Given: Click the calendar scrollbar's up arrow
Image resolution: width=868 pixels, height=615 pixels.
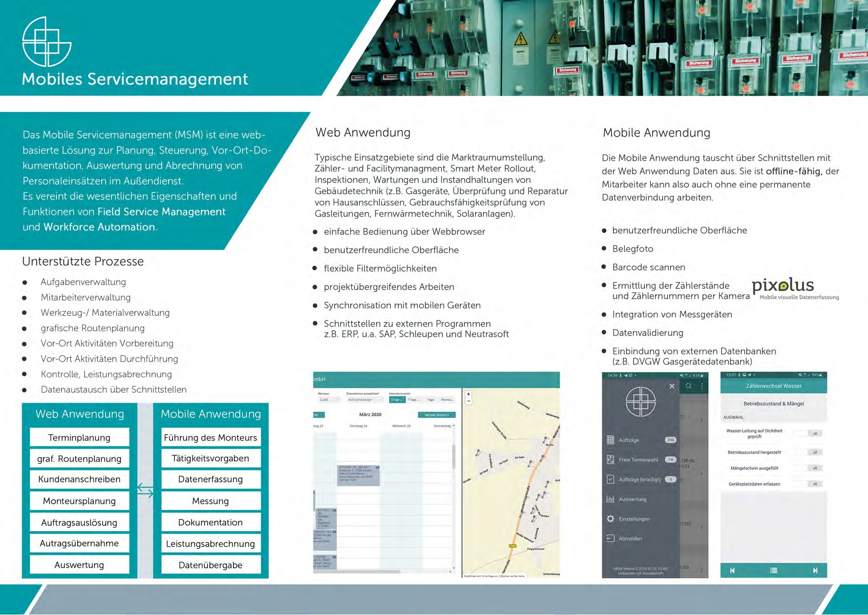Looking at the screenshot, I should (453, 426).
